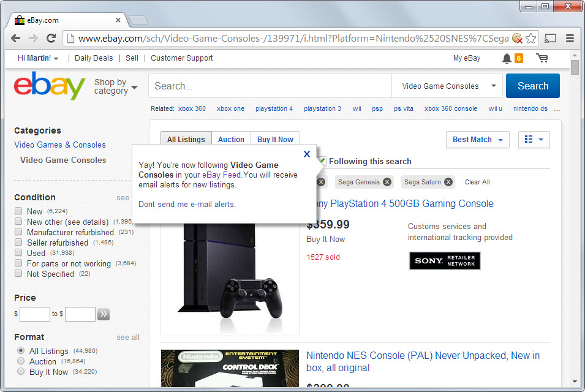Check the New condition checkbox
Image resolution: width=585 pixels, height=392 pixels.
point(18,211)
